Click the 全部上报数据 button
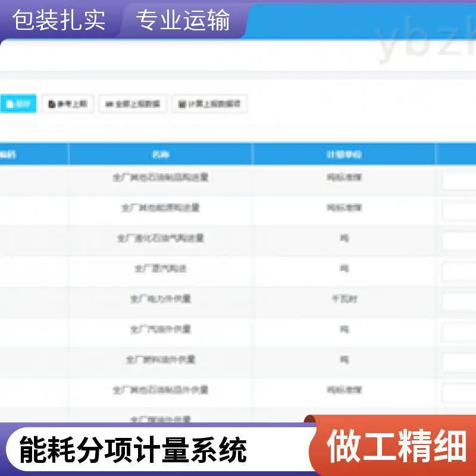Viewport: 476px width, 476px height. pos(132,104)
